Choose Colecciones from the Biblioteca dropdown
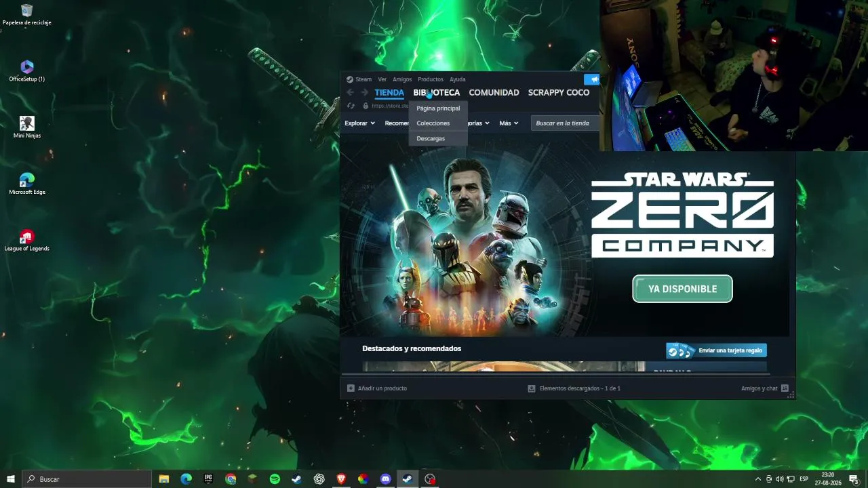Image resolution: width=868 pixels, height=488 pixels. [x=438, y=123]
